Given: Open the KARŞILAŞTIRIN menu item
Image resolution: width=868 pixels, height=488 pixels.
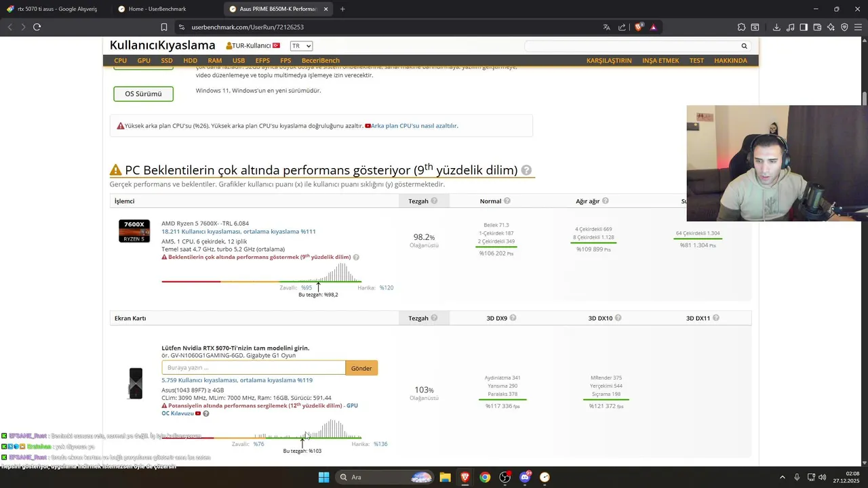Looking at the screenshot, I should 609,60.
